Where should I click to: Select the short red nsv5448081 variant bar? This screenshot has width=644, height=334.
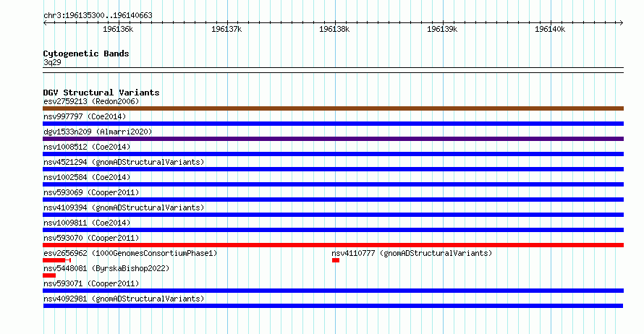point(49,275)
